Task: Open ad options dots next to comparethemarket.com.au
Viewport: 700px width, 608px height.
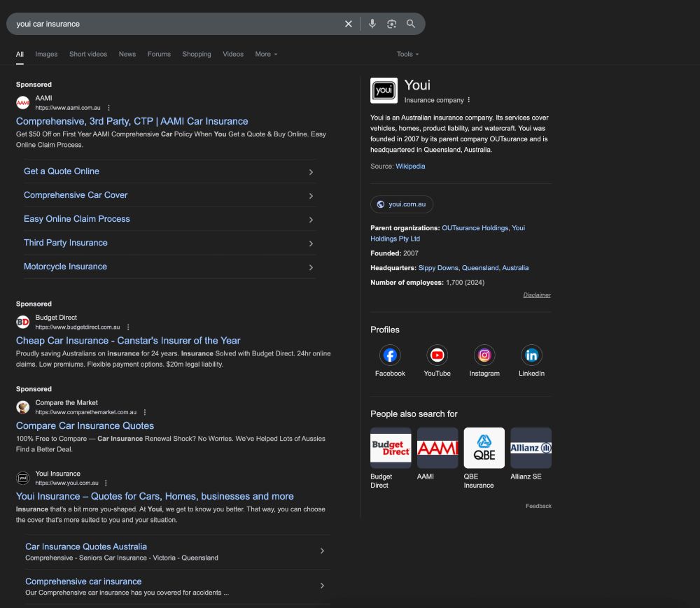Action: click(x=145, y=412)
